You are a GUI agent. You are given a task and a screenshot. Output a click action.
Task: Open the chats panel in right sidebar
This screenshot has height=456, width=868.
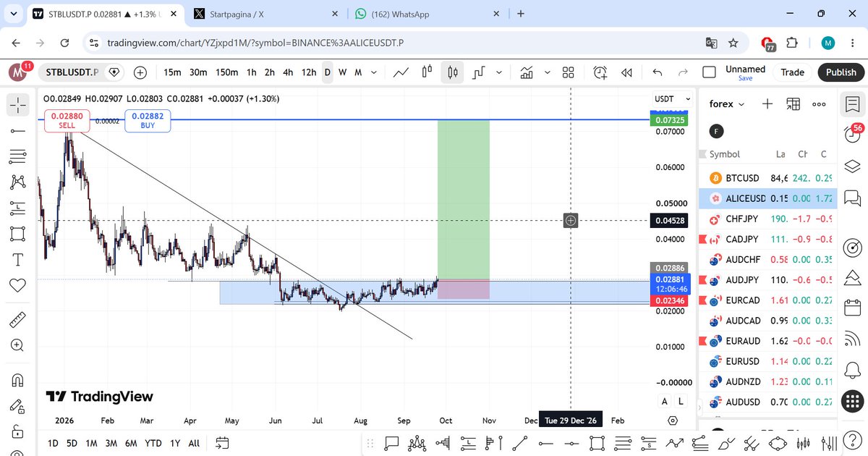pyautogui.click(x=853, y=197)
